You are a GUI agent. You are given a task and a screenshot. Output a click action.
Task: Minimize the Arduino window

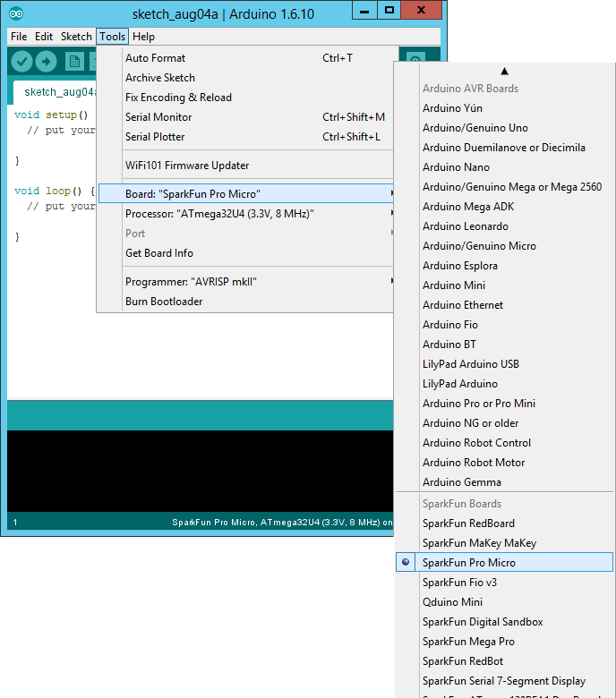coord(364,11)
